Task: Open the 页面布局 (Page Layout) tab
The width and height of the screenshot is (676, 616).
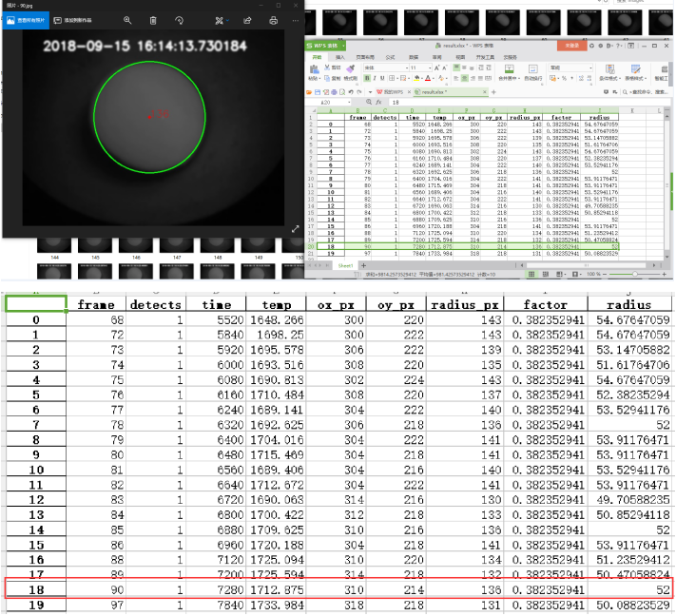Action: 365,57
